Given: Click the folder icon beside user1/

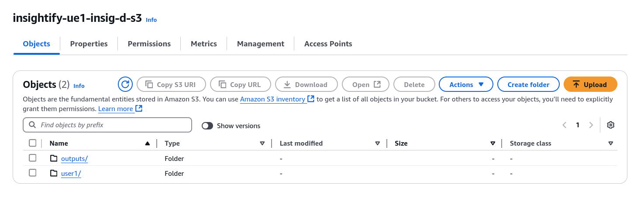Looking at the screenshot, I should click(54, 173).
